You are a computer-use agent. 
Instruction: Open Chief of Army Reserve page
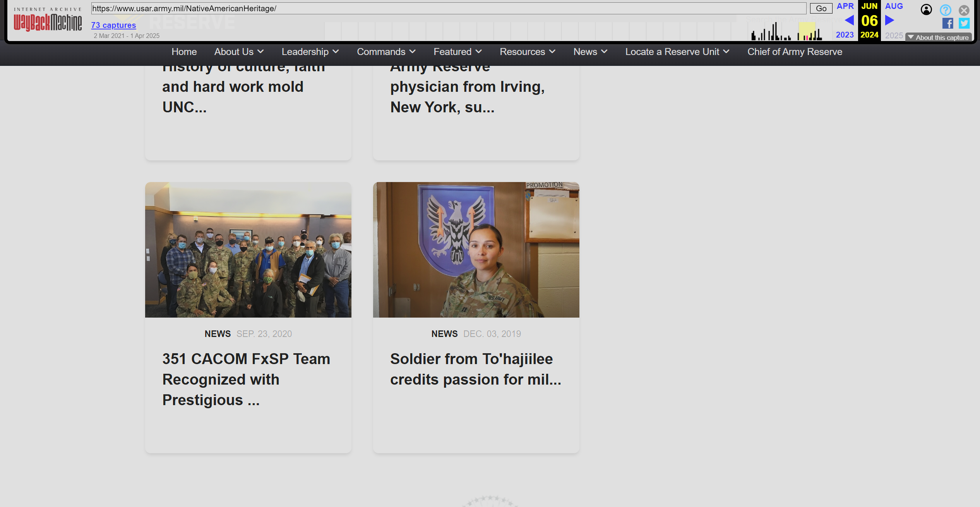coord(794,52)
